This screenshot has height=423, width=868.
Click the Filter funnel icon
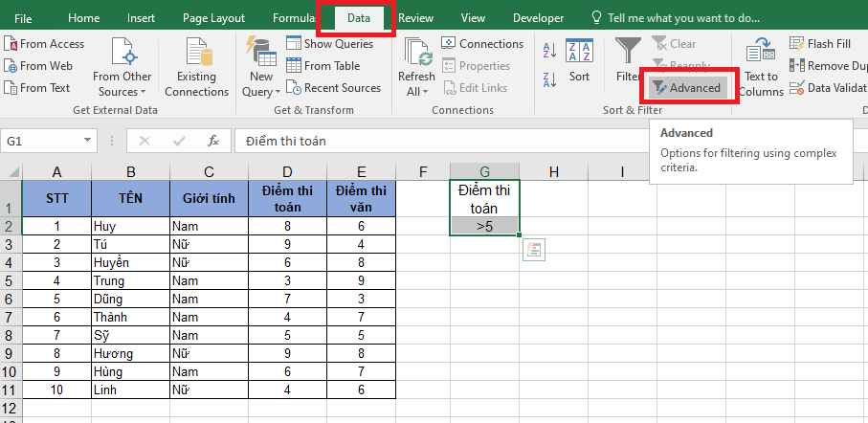tap(628, 53)
